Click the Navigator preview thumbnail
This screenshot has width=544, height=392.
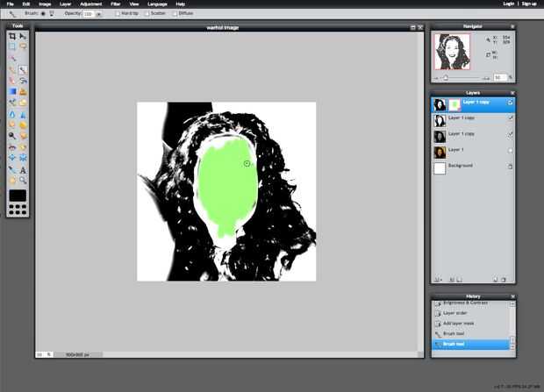tap(453, 52)
